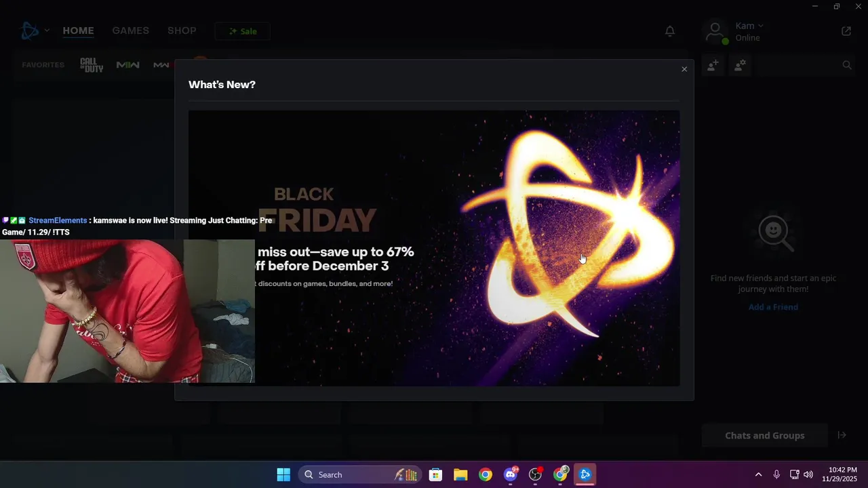Open Discord from taskbar

pos(511,474)
